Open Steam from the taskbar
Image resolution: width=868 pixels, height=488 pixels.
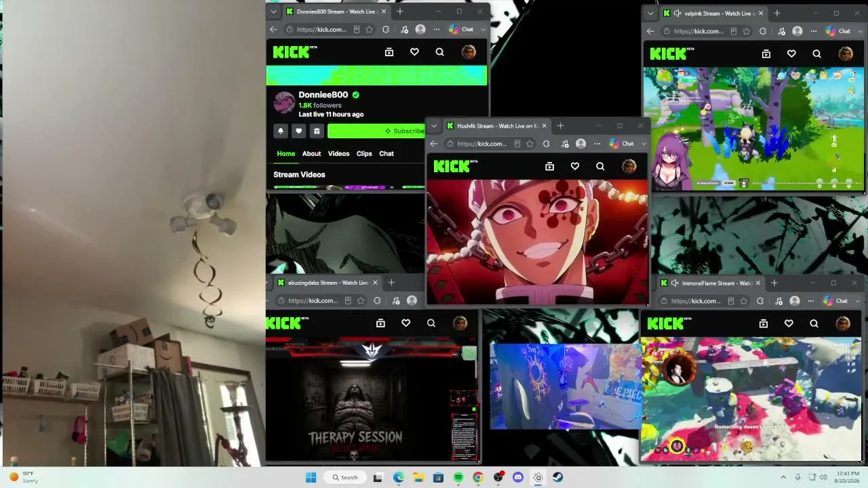tap(558, 477)
